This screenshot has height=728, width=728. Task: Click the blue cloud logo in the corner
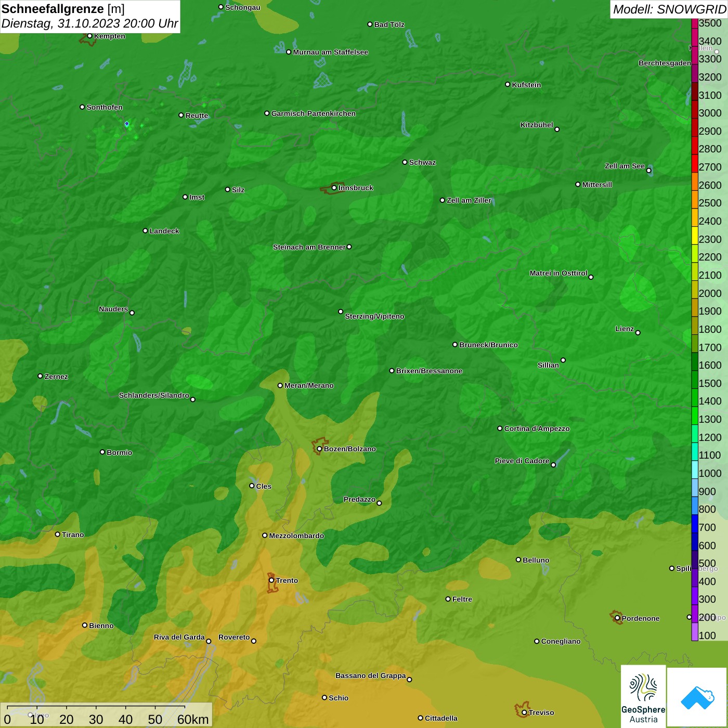(697, 697)
